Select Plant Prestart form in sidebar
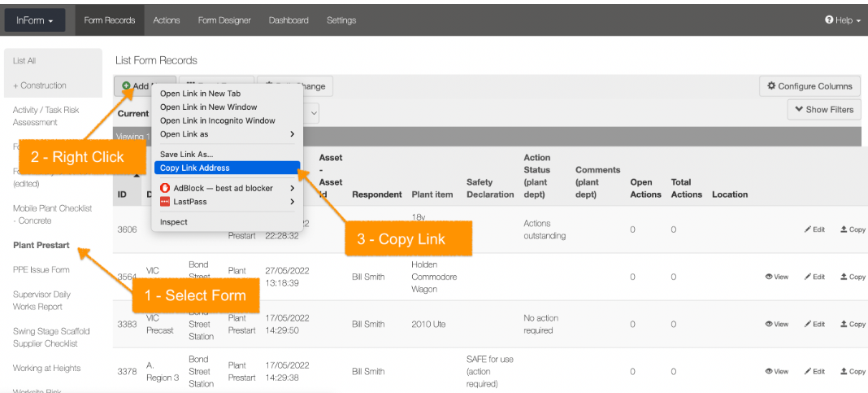This screenshot has height=393, width=868. (41, 245)
